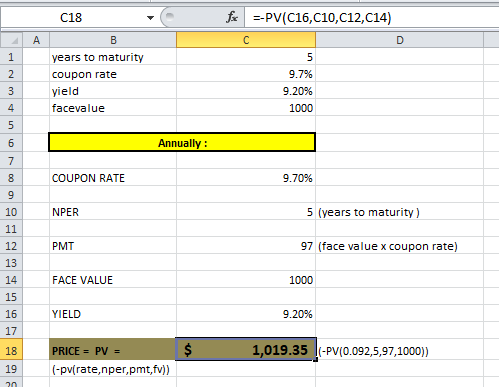Image resolution: width=499 pixels, height=387 pixels.
Task: Click the value 5 in cell C1
Action: [246, 57]
